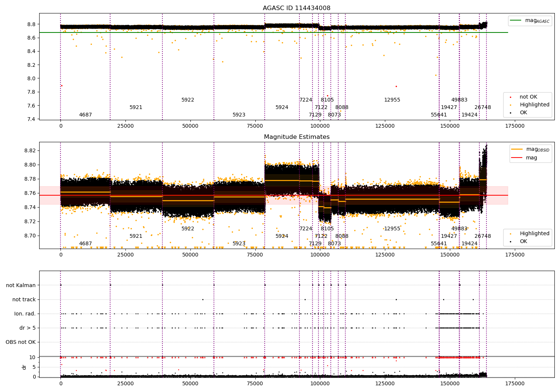The height and width of the screenshot is (392, 560).
Task: Click obsid label 12955 in Magnitude Estimates plot
Action: 392,229
